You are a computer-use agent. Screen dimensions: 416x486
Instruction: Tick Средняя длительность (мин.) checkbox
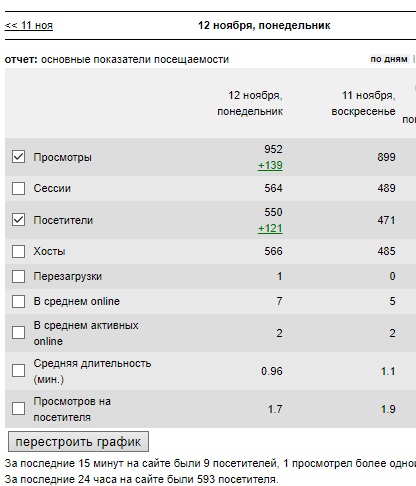click(18, 371)
